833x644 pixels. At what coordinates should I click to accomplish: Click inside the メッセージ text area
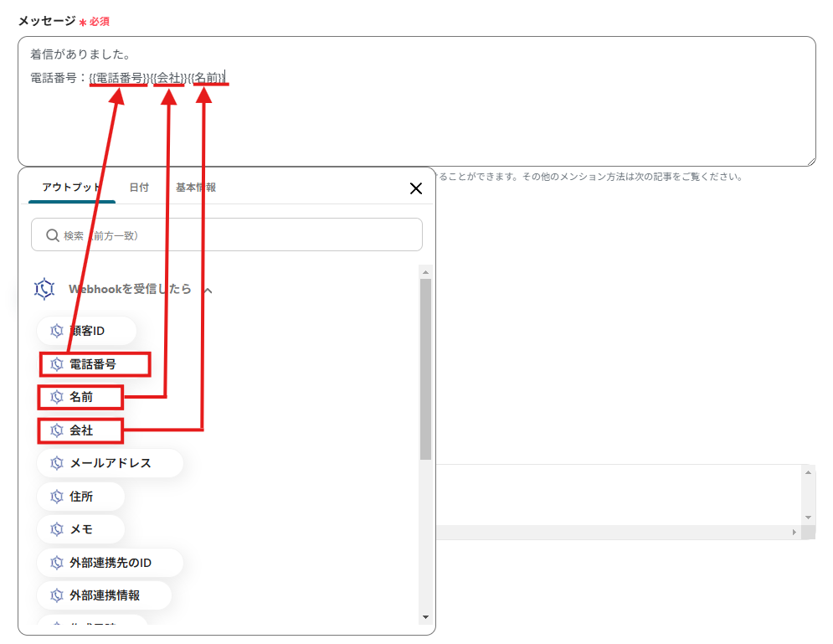coord(417,101)
